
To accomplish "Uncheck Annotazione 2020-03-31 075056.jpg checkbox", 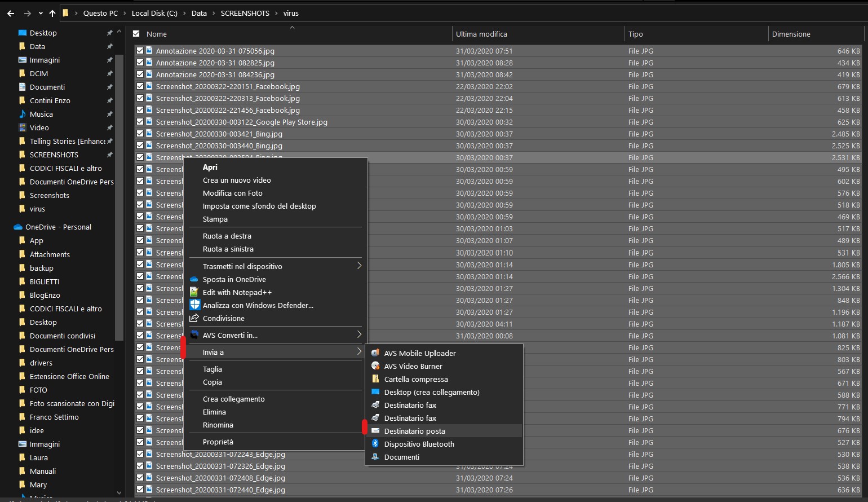I will pyautogui.click(x=140, y=51).
